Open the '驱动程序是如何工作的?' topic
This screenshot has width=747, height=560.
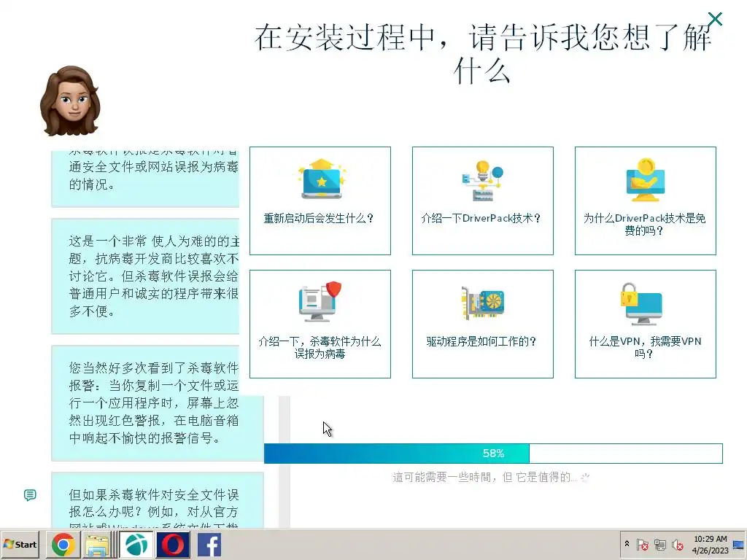[x=483, y=324]
